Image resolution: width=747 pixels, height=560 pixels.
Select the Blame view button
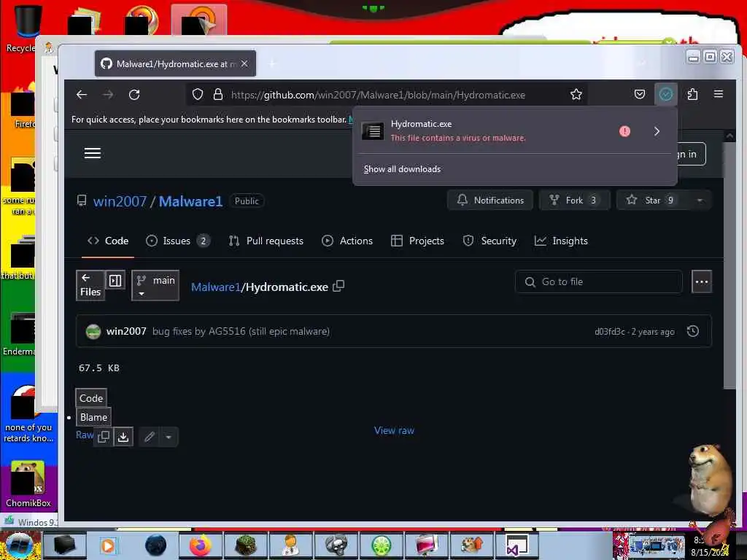[93, 417]
